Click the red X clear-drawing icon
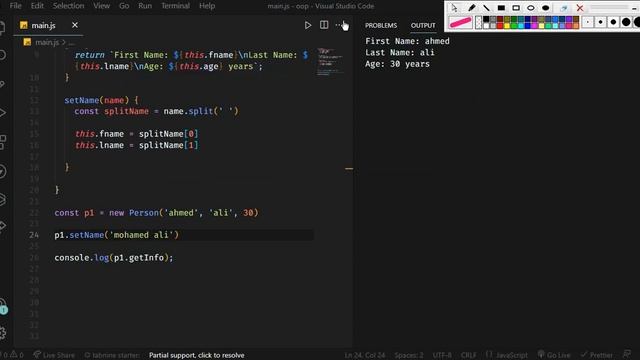The image size is (640, 360). coord(580,8)
